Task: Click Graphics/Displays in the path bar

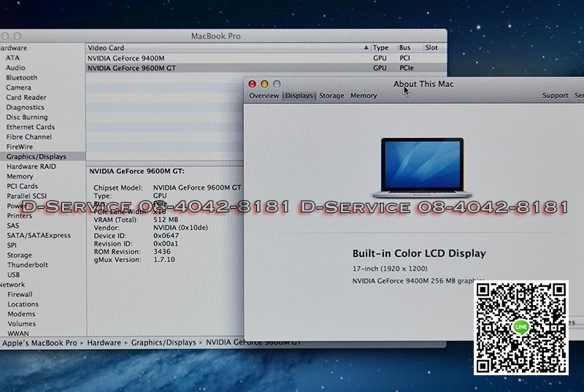Action: point(163,343)
